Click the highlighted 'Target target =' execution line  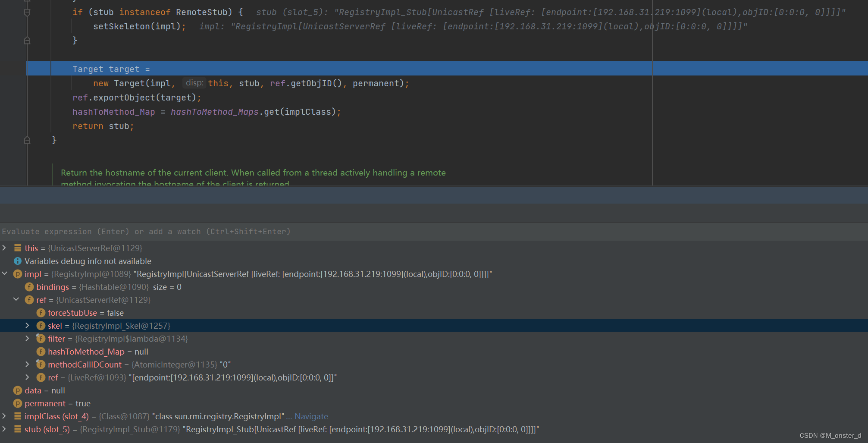click(447, 69)
